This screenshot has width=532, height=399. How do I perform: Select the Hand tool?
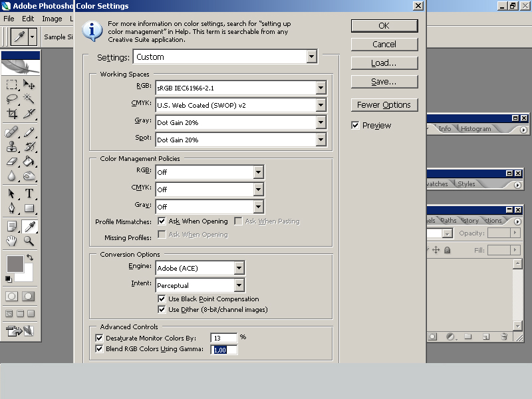pyautogui.click(x=11, y=241)
